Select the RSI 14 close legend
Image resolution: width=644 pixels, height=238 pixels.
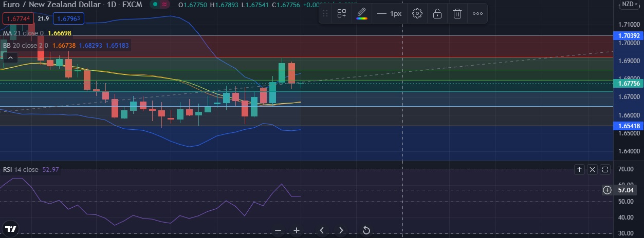tap(21, 169)
